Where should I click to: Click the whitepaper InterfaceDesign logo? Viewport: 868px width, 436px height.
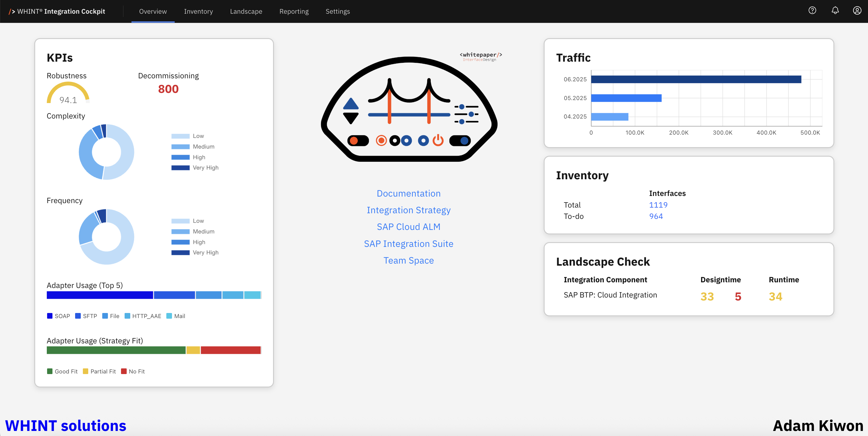(x=480, y=57)
